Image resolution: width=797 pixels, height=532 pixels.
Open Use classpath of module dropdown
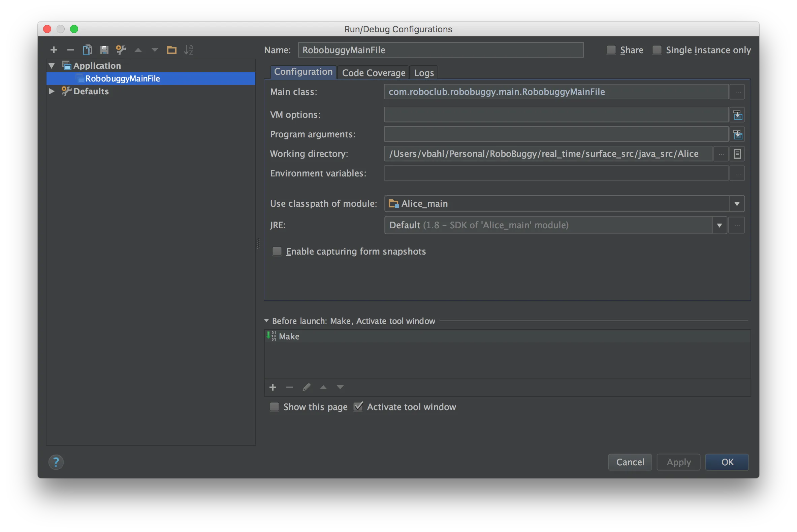click(737, 204)
